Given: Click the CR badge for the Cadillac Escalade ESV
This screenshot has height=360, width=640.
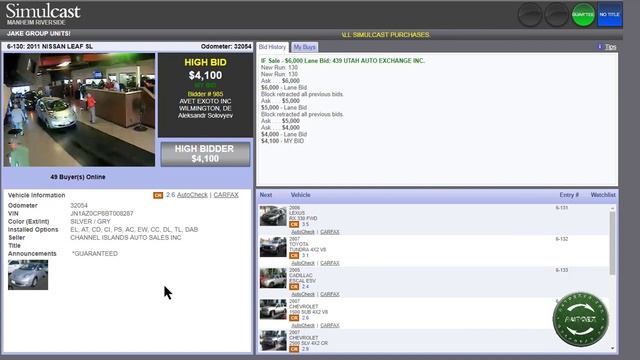Looking at the screenshot, I should click(x=294, y=287).
